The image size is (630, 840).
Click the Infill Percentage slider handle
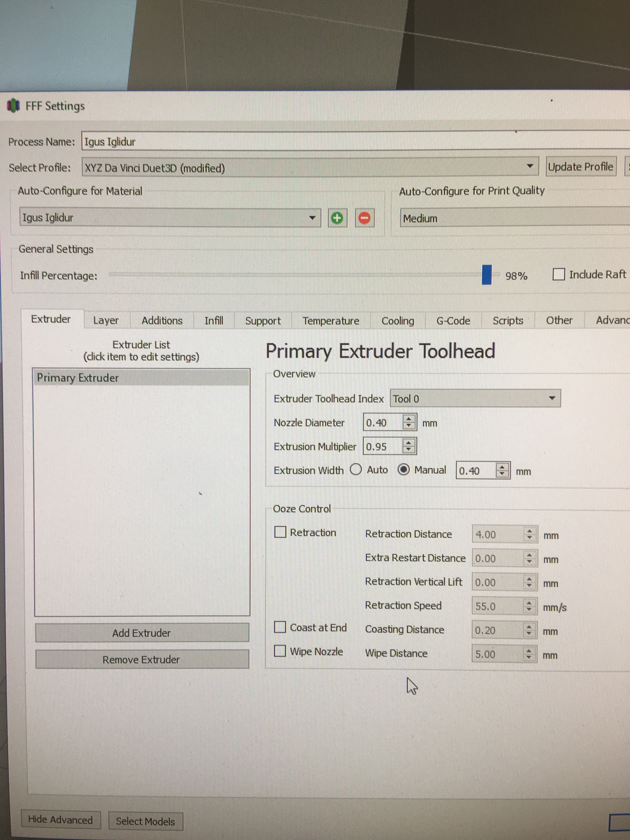(486, 275)
